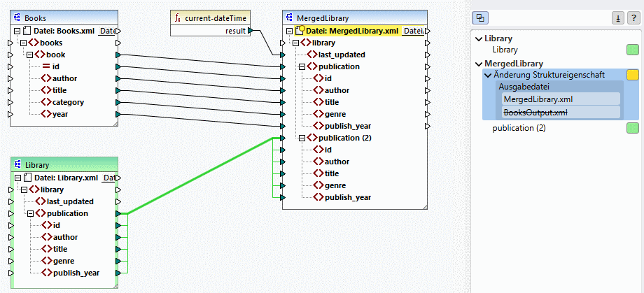Select the struck-through BooksOutput.xml value

coord(561,112)
